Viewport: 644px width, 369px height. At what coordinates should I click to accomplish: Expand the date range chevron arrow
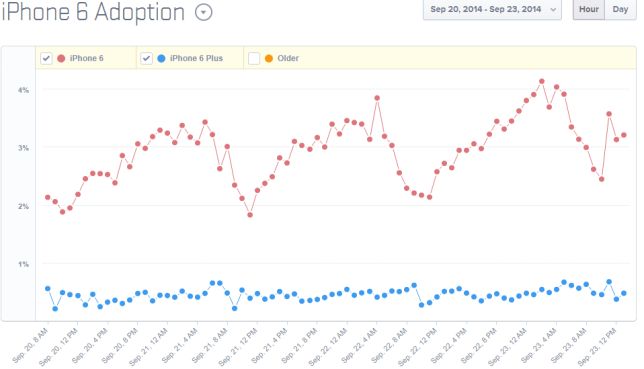tap(553, 9)
